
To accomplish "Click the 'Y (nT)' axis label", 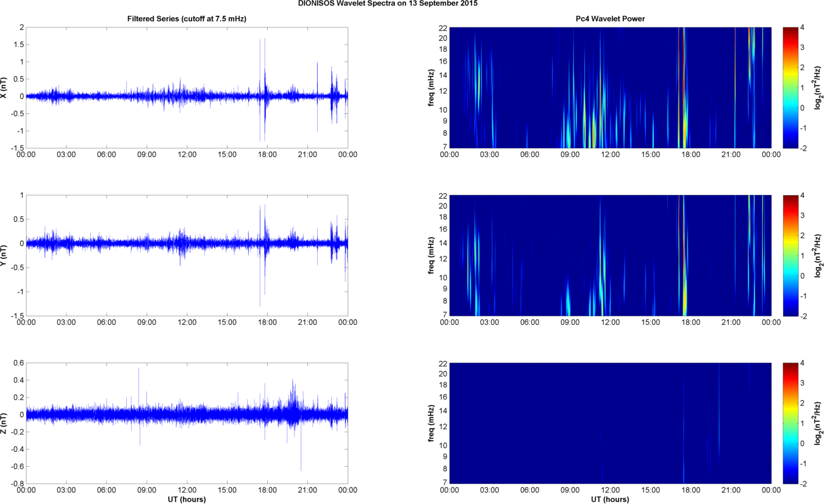I will [4, 255].
